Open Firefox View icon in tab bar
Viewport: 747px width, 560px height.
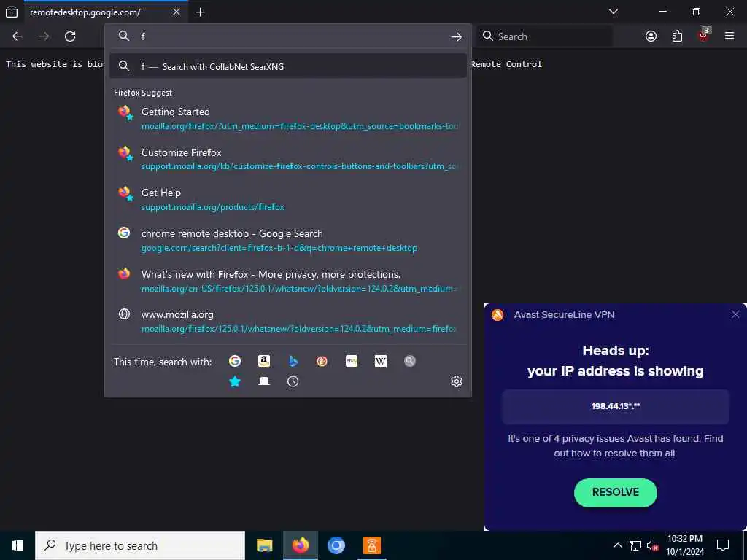12,12
